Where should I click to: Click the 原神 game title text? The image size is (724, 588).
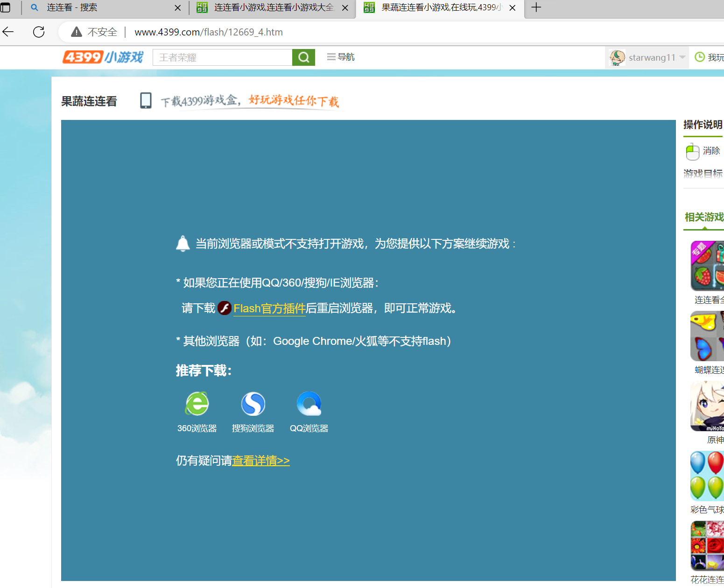click(715, 440)
